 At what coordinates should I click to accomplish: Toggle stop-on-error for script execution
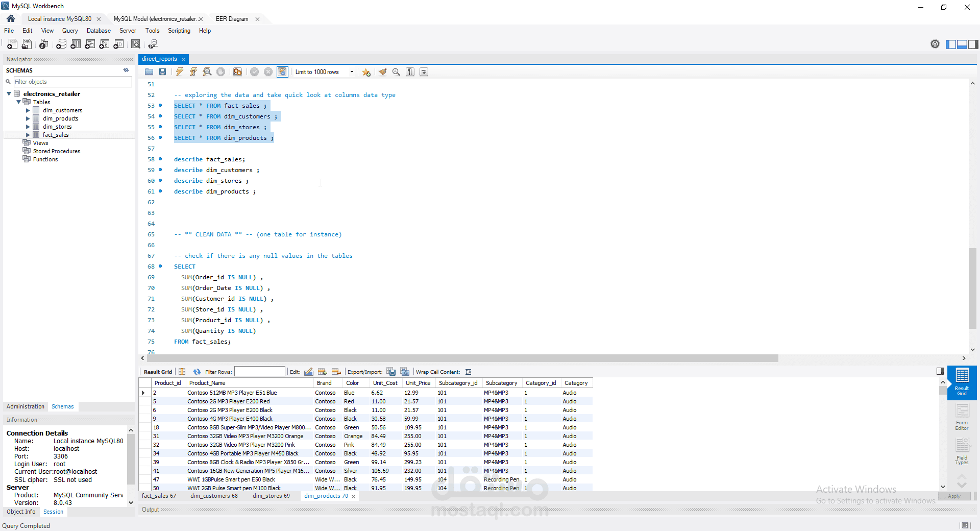click(238, 72)
